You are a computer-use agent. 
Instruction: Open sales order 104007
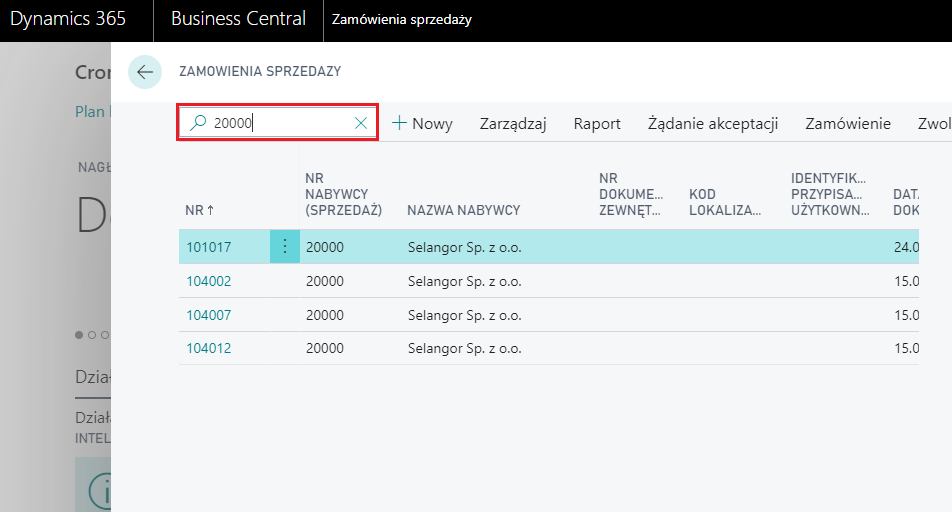point(208,315)
